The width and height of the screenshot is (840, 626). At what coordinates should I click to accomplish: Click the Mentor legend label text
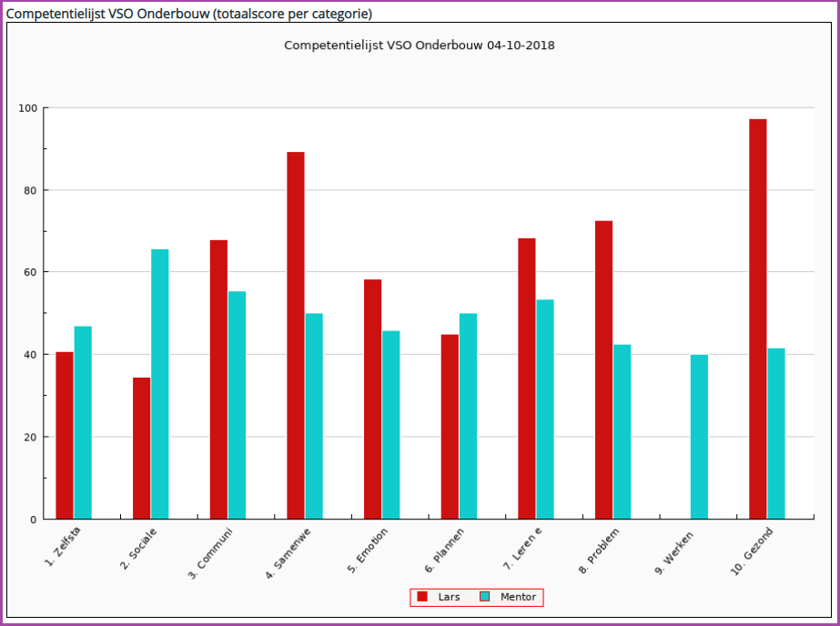[518, 597]
